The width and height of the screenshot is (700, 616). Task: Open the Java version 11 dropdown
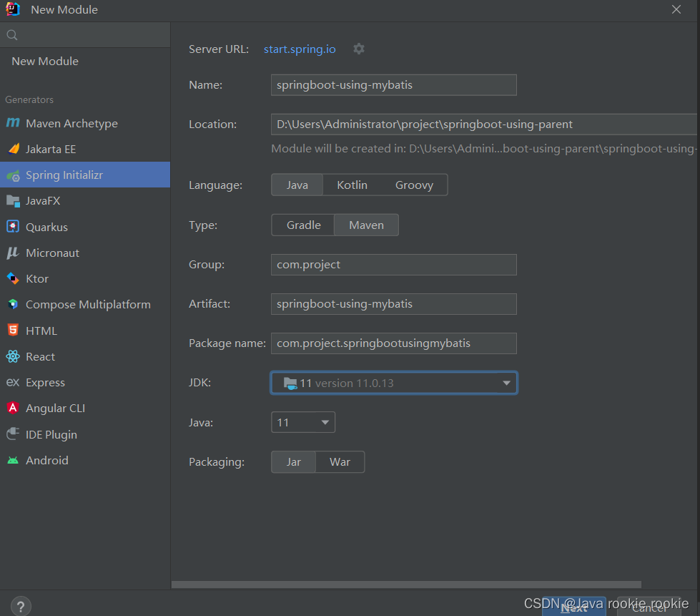pos(302,422)
